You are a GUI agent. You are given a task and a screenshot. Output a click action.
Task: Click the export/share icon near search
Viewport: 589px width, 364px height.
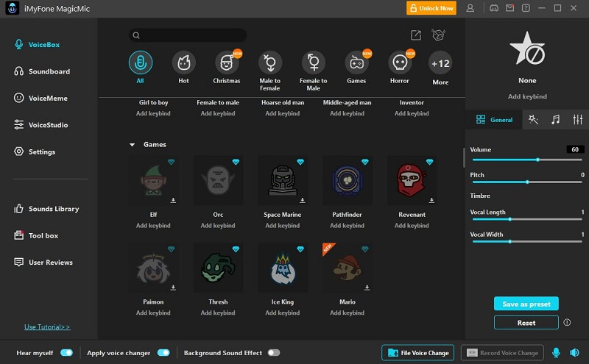click(x=416, y=35)
